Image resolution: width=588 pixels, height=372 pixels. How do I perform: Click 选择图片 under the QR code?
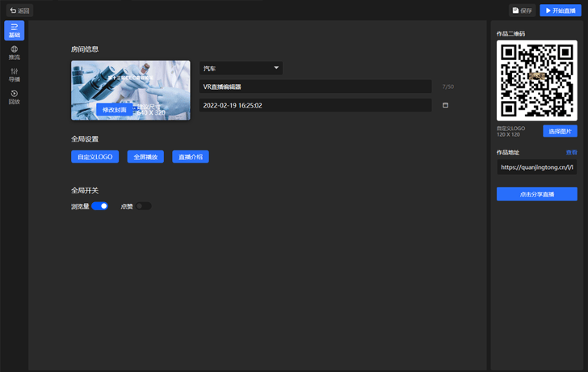tap(560, 131)
